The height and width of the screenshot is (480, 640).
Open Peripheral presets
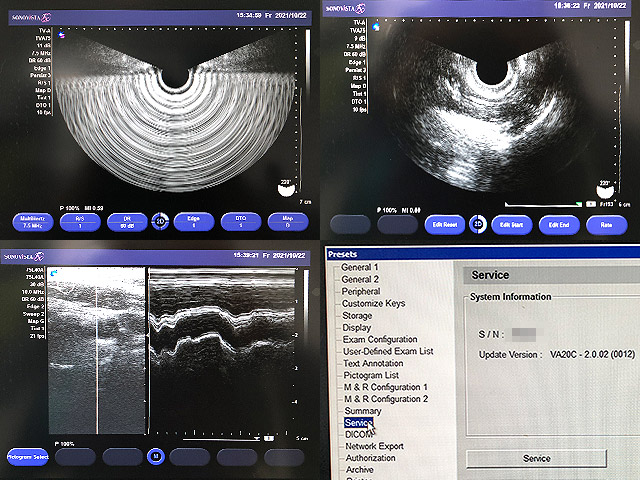point(361,291)
